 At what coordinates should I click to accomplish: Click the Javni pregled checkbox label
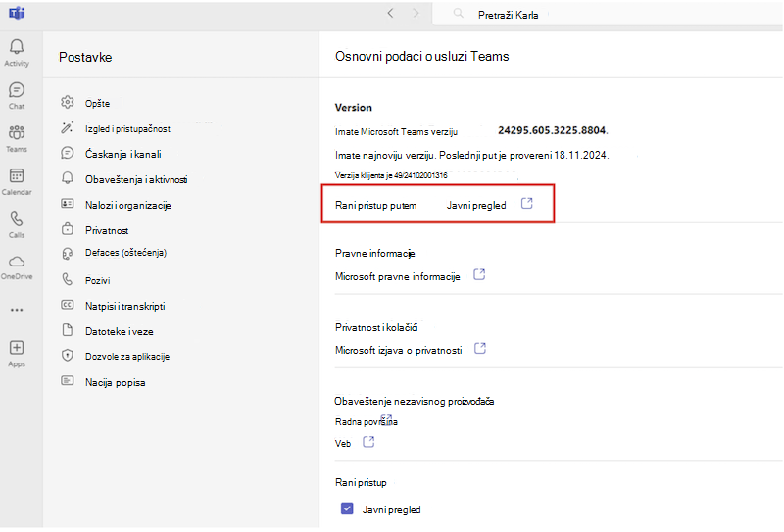[391, 509]
